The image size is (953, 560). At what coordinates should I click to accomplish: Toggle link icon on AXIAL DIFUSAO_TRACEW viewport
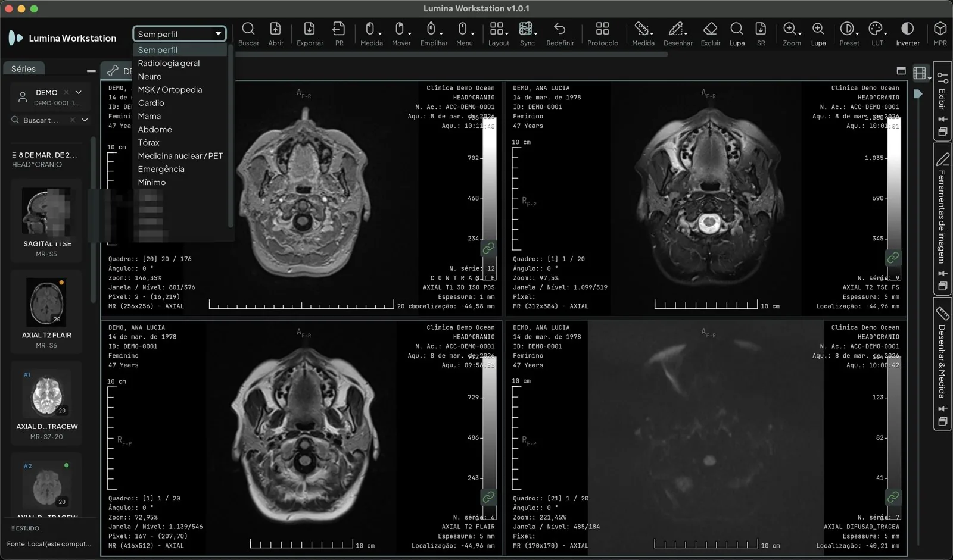pyautogui.click(x=893, y=496)
